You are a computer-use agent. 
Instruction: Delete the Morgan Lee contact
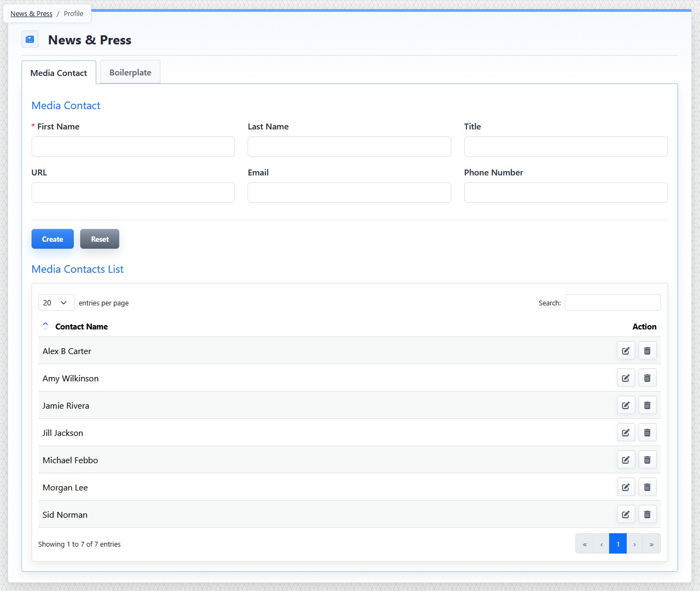[647, 487]
